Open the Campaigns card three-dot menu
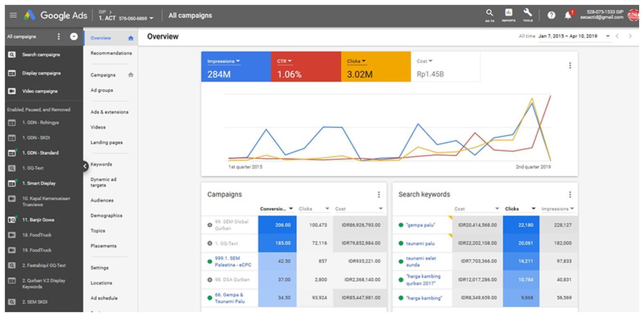The height and width of the screenshot is (317, 644). point(378,195)
